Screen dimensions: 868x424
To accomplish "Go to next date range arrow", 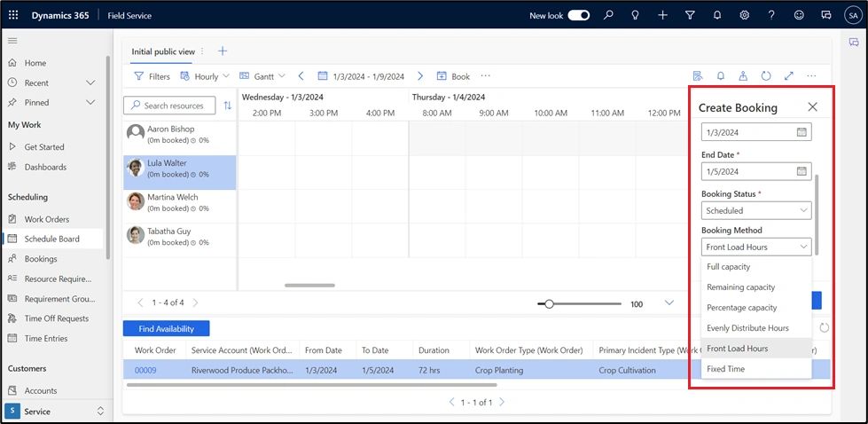I will [x=420, y=76].
